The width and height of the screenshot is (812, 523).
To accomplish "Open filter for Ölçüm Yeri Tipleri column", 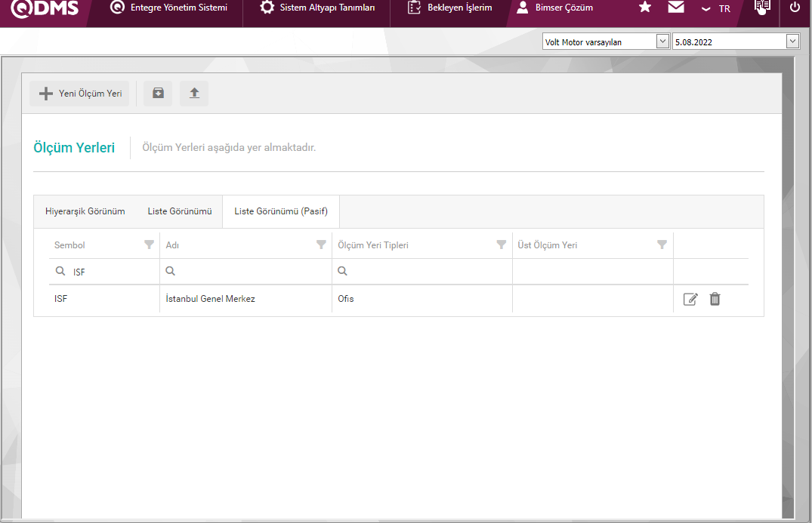I will tap(501, 245).
